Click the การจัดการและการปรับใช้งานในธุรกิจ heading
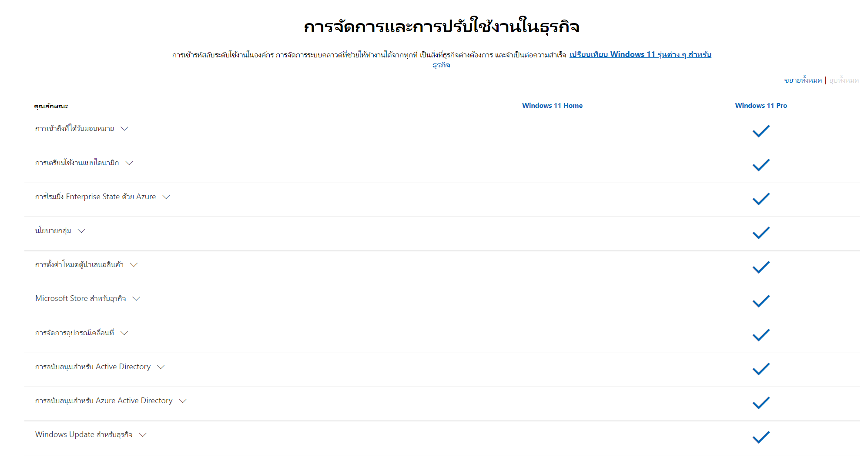Viewport: 868px width, 474px height. [441, 27]
